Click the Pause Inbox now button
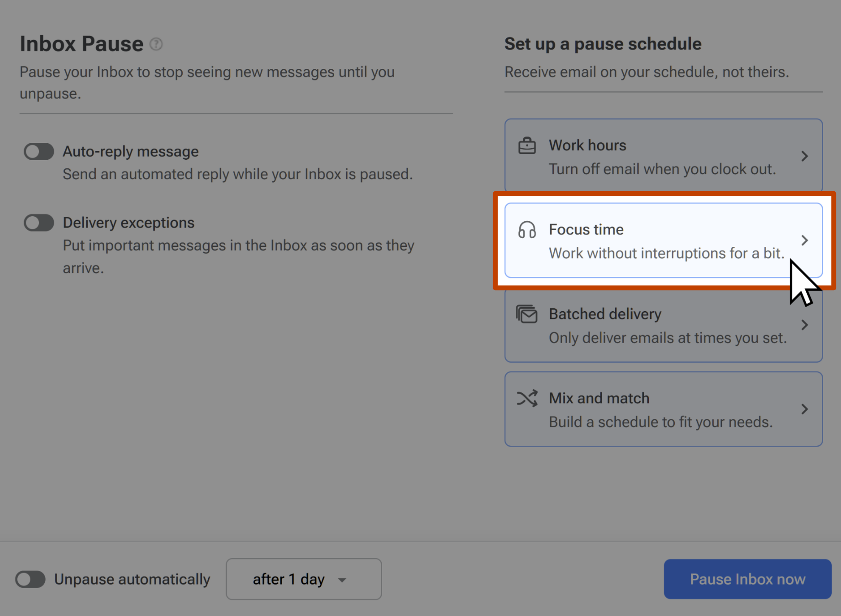 [747, 579]
